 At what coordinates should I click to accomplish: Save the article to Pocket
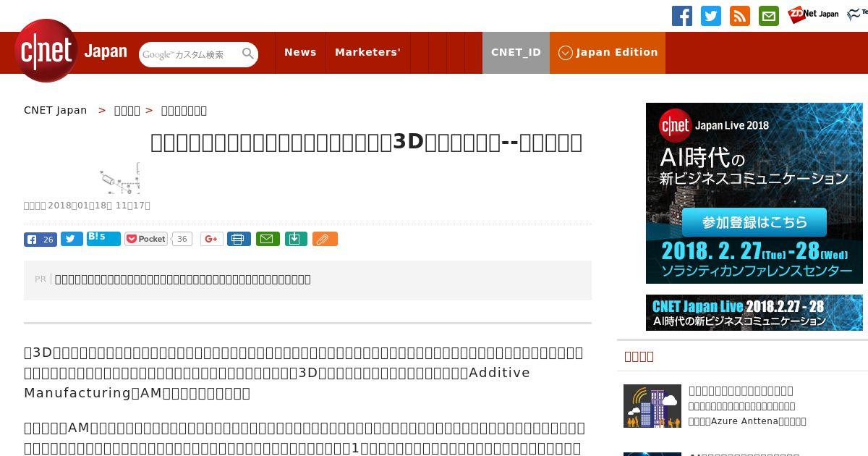coord(146,239)
